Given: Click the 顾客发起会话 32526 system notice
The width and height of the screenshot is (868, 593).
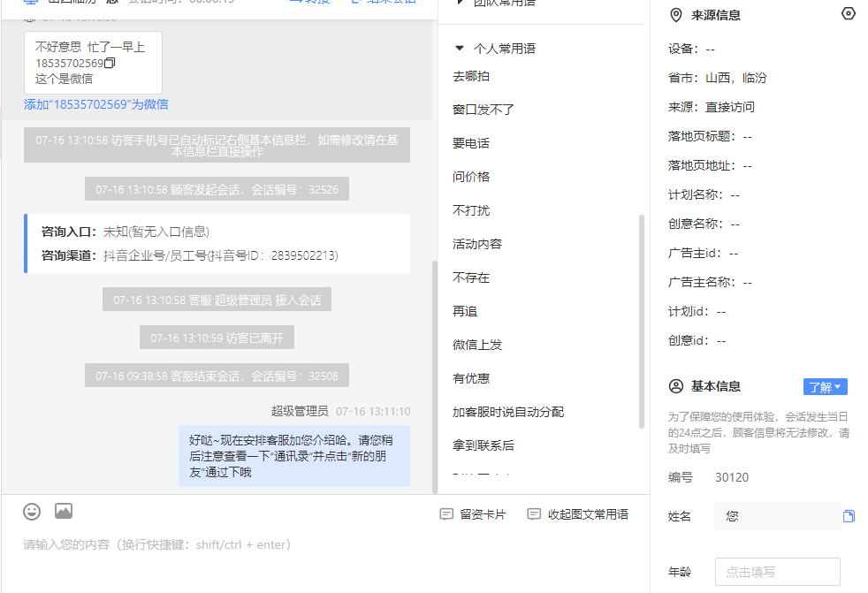Looking at the screenshot, I should point(217,189).
